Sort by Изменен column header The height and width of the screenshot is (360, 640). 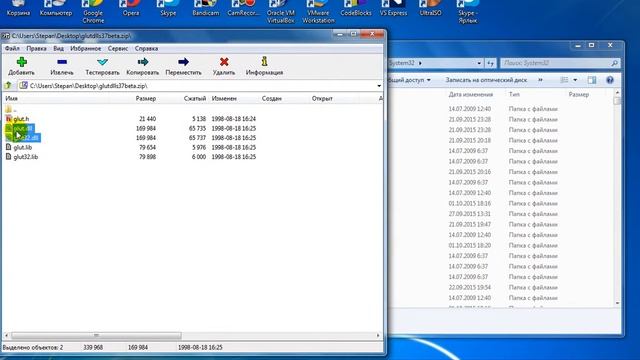tap(224, 98)
